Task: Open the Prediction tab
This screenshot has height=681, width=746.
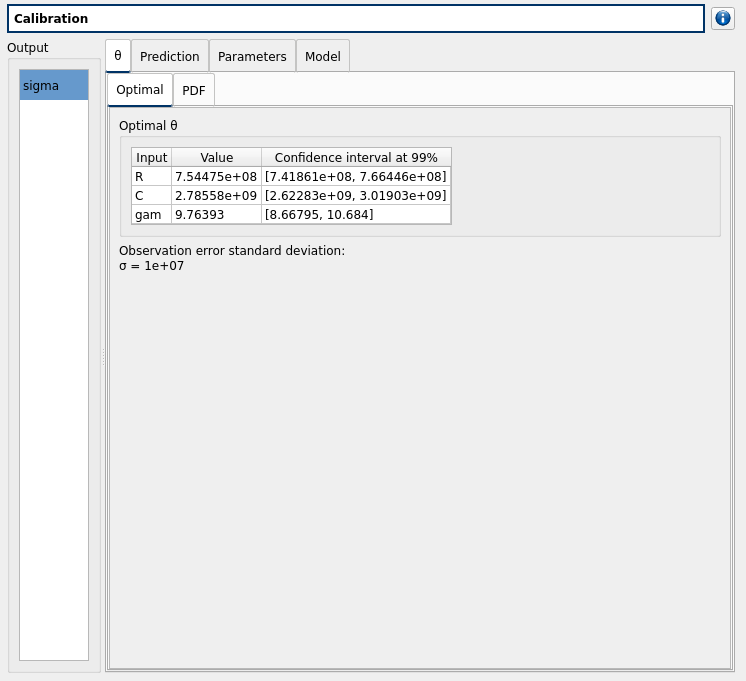Action: pyautogui.click(x=169, y=57)
